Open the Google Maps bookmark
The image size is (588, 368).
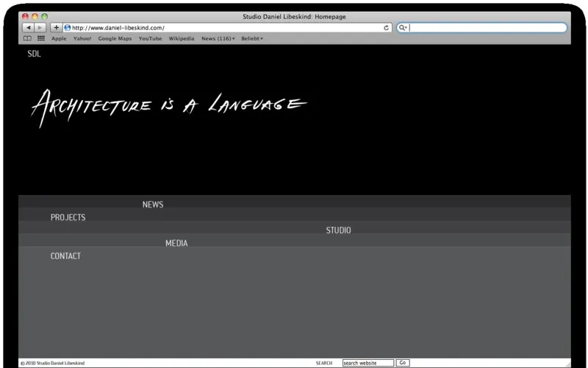click(115, 38)
